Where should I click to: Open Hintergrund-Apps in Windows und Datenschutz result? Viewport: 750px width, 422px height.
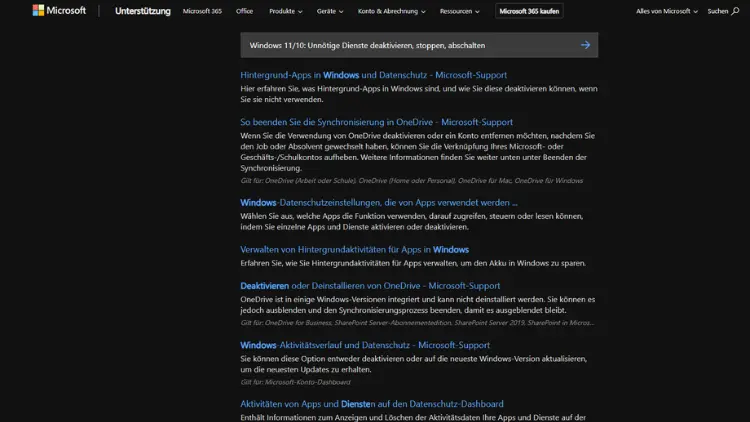pyautogui.click(x=374, y=75)
